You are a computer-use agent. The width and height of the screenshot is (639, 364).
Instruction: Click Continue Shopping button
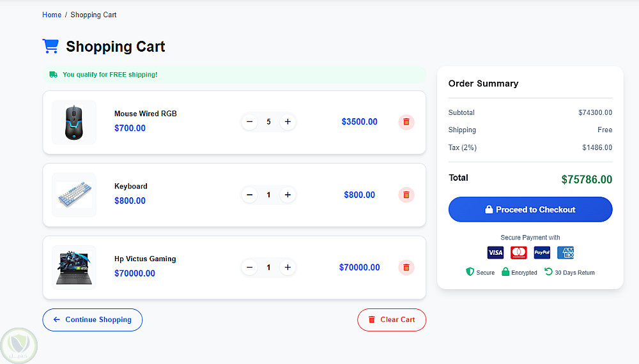click(x=93, y=320)
